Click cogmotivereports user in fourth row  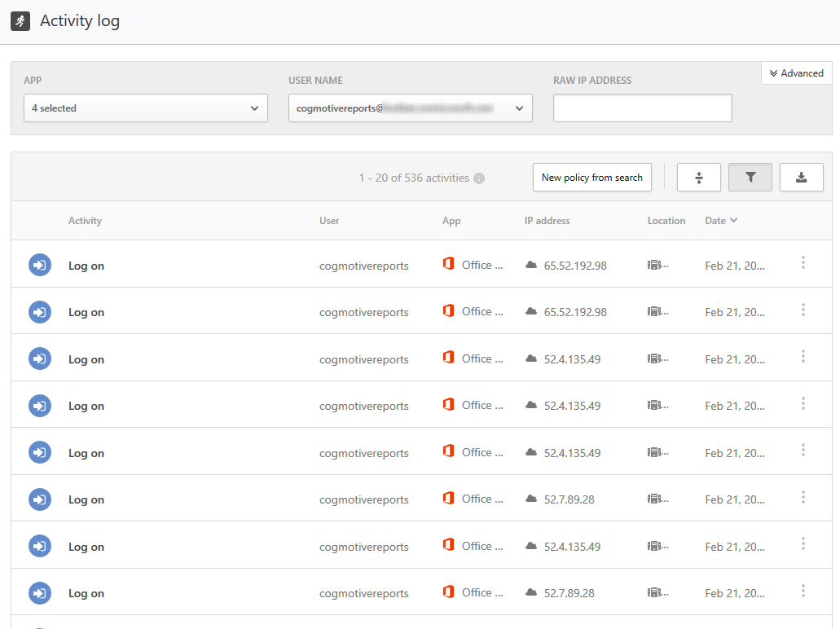[x=363, y=406]
